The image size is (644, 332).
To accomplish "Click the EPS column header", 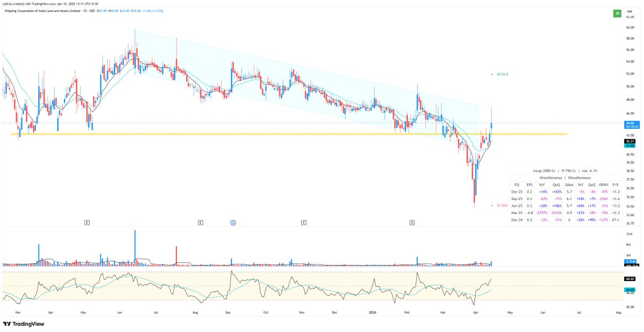I will click(530, 185).
